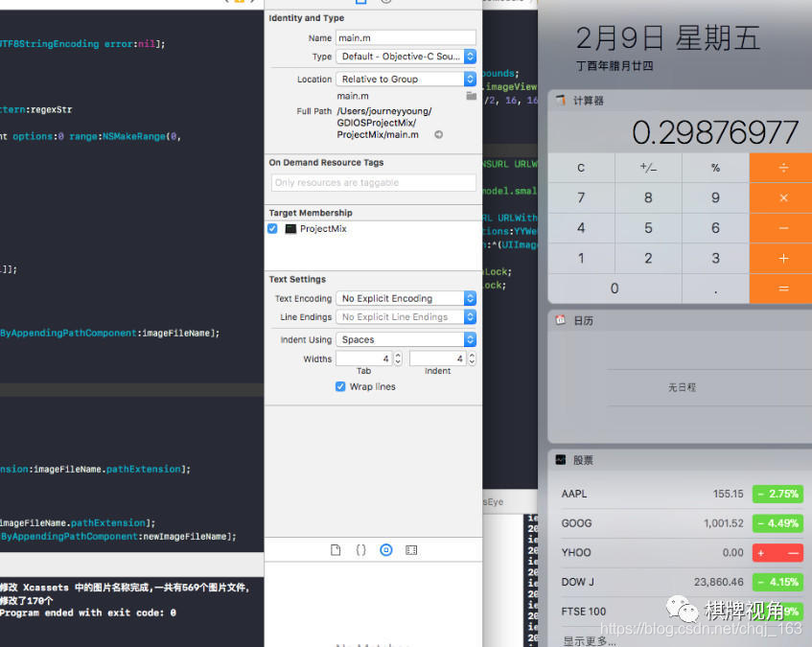Viewport: 812px width, 647px height.
Task: Toggle the Wrap lines checkbox
Action: (340, 386)
